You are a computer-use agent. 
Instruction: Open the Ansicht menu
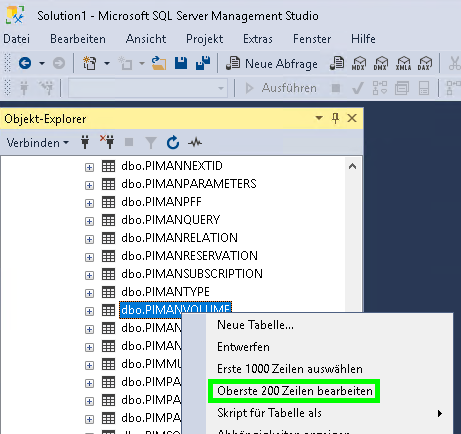click(146, 39)
